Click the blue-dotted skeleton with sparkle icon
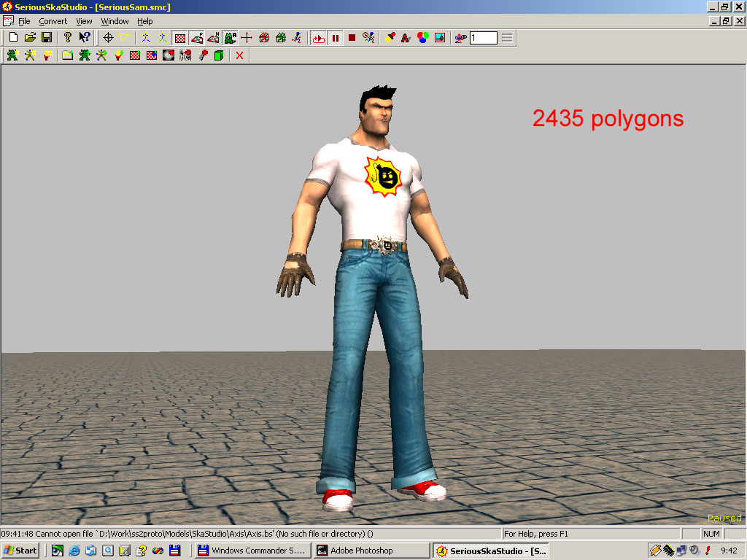747x560 pixels. (x=30, y=55)
